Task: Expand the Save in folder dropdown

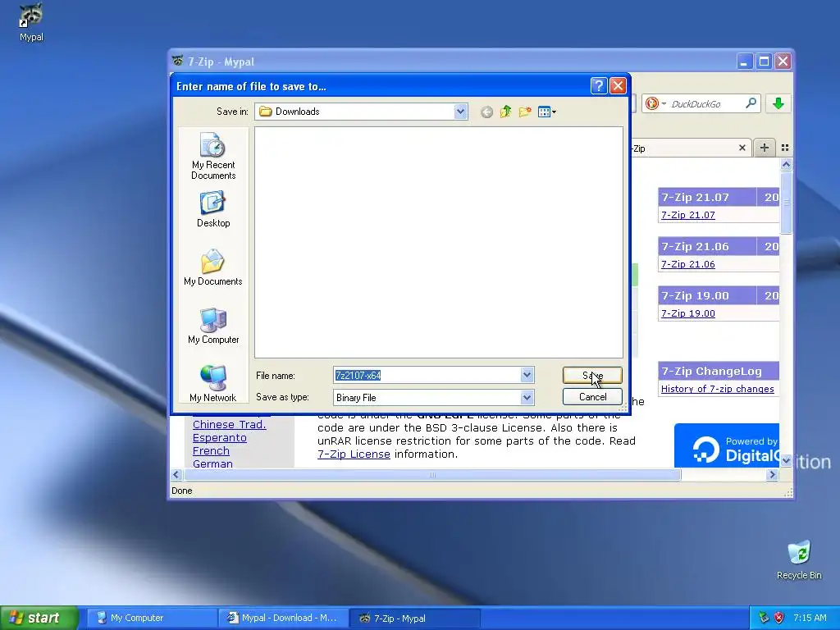Action: point(460,112)
